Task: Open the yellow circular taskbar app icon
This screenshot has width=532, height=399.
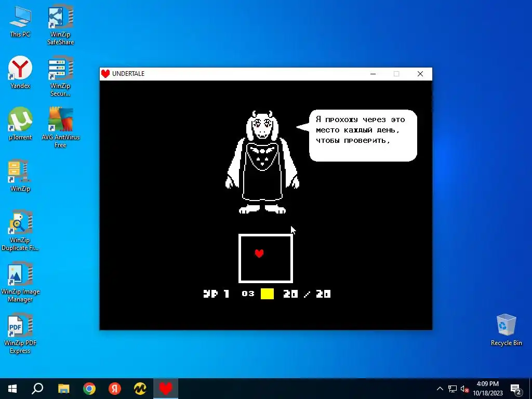Action: tap(140, 389)
